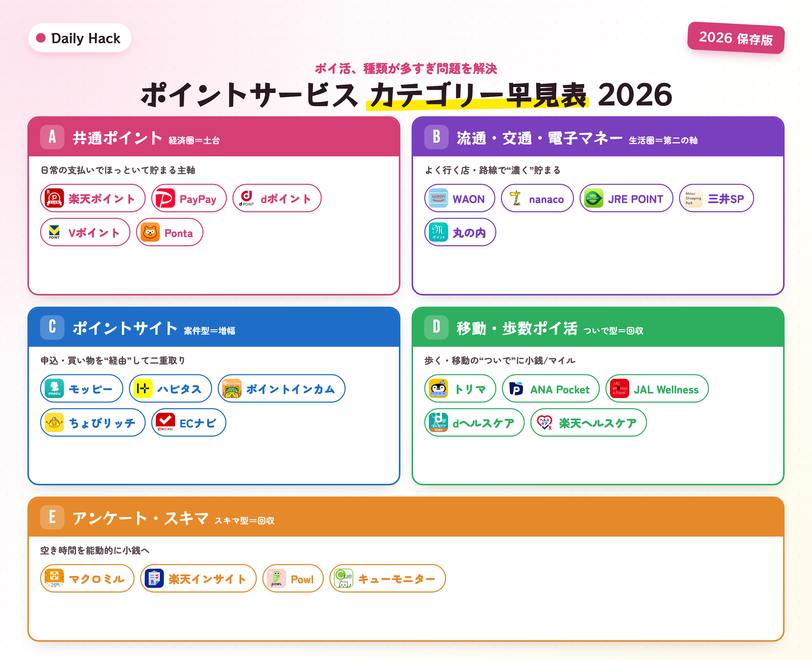Image resolution: width=812 pixels, height=660 pixels.
Task: Select the WAON label text
Action: pos(468,199)
